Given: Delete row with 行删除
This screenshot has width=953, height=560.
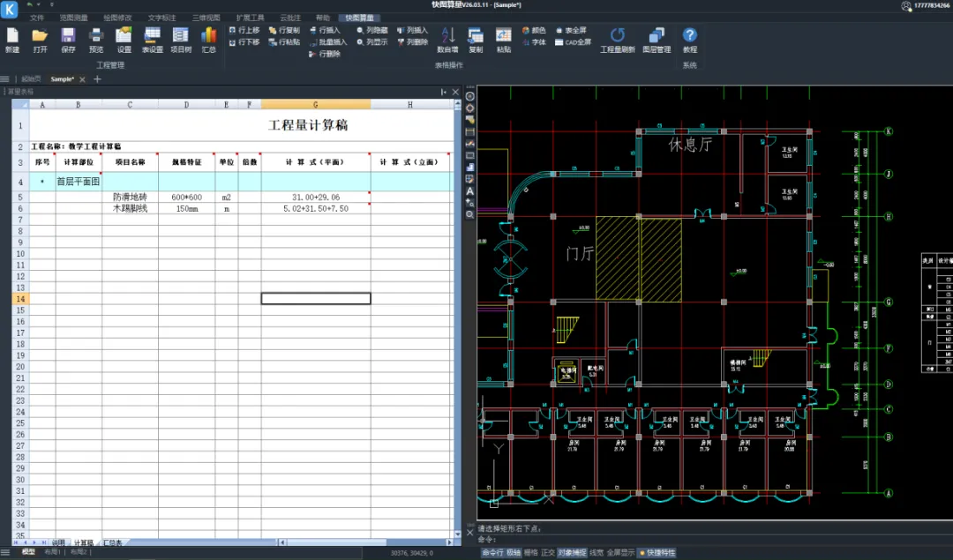Looking at the screenshot, I should (x=325, y=54).
